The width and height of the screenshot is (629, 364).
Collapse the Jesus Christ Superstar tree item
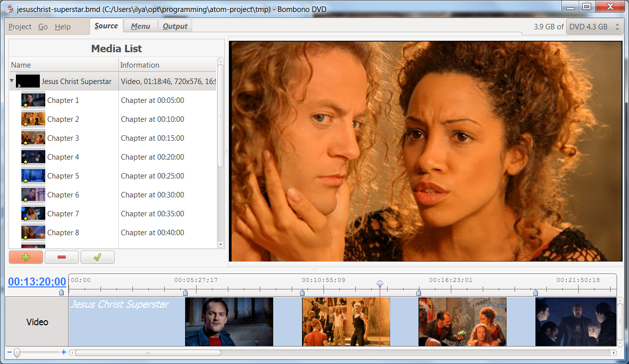coord(12,81)
